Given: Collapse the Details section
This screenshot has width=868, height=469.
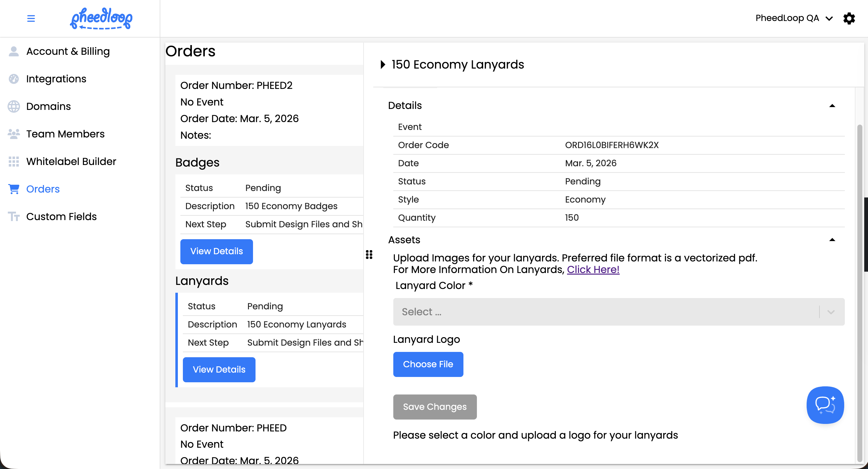Looking at the screenshot, I should tap(832, 106).
